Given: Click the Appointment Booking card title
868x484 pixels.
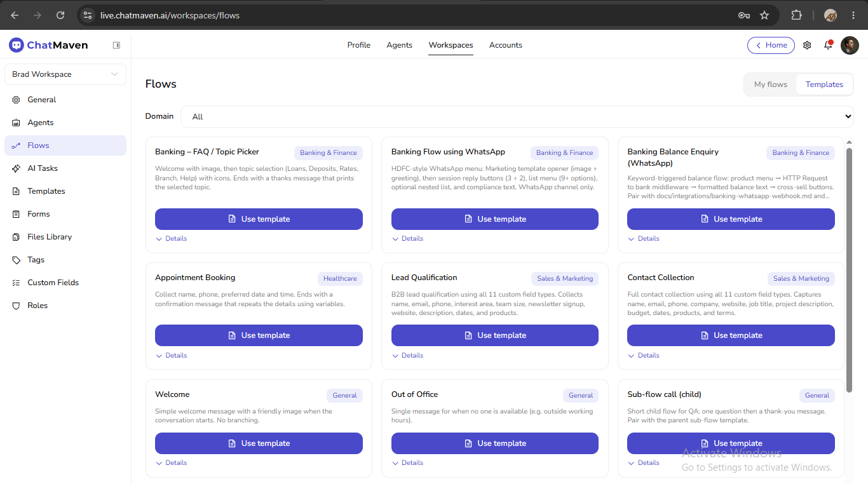Looking at the screenshot, I should tap(195, 278).
